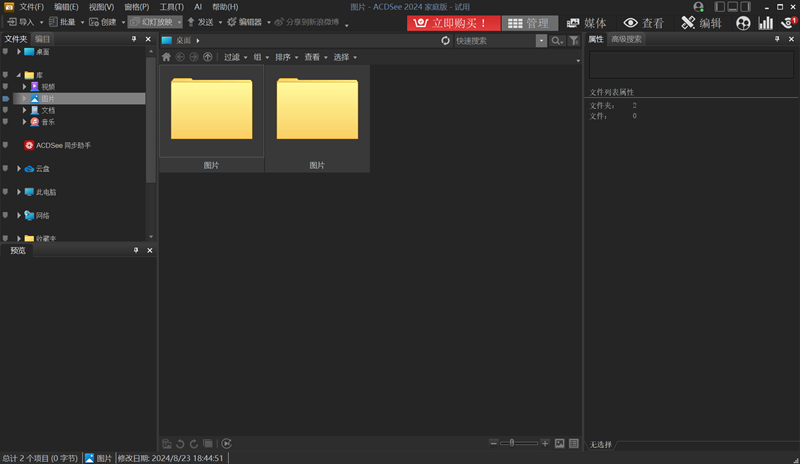Screen dimensions: 800x464
Task: Switch to 查看 view mode
Action: pos(644,23)
